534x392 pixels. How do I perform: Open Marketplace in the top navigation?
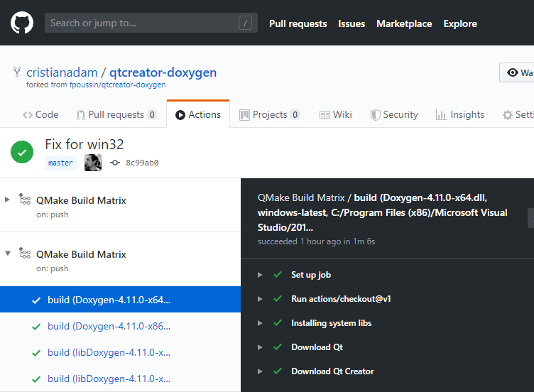(404, 23)
